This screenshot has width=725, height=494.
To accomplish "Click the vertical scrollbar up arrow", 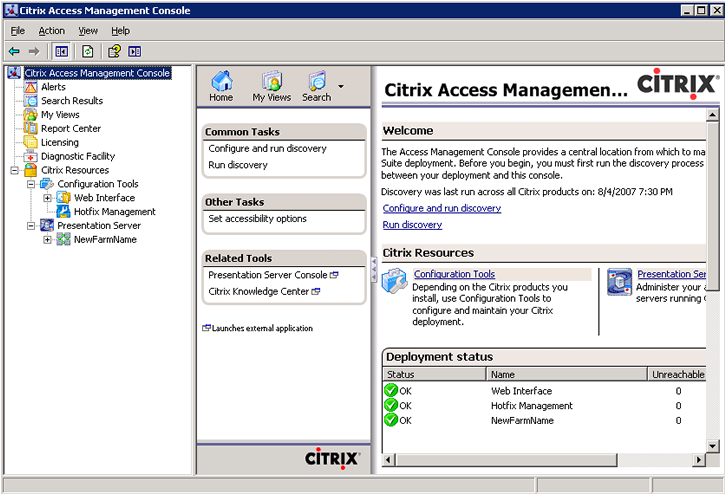I will [x=713, y=114].
